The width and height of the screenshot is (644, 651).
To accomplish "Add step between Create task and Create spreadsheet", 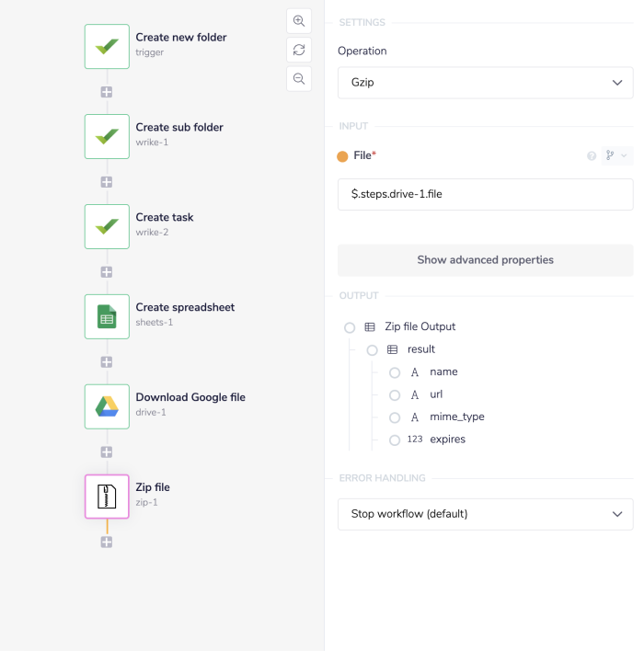I will [107, 272].
